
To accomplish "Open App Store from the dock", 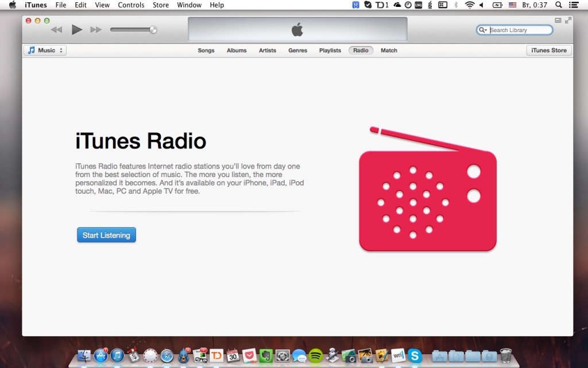I will click(x=100, y=355).
